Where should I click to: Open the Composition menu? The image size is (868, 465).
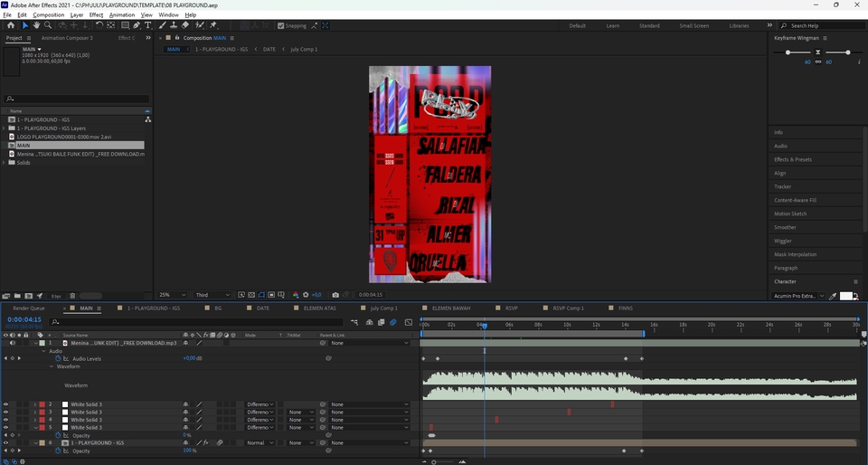coord(48,15)
